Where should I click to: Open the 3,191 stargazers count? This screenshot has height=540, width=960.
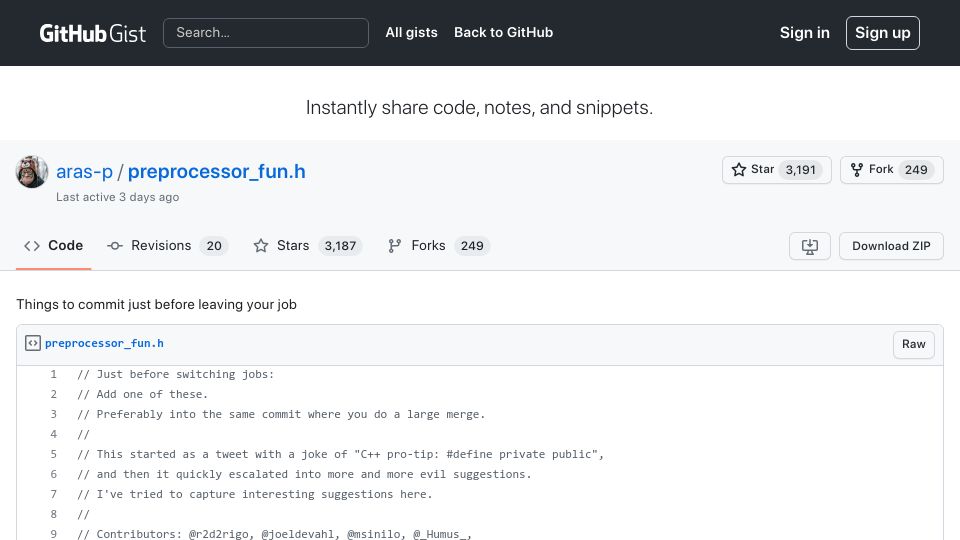(x=801, y=170)
